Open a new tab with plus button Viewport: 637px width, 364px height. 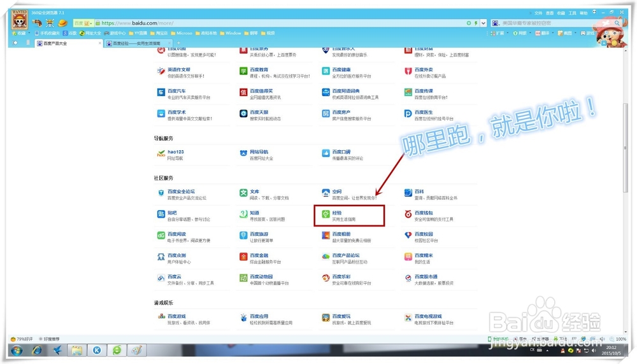178,43
